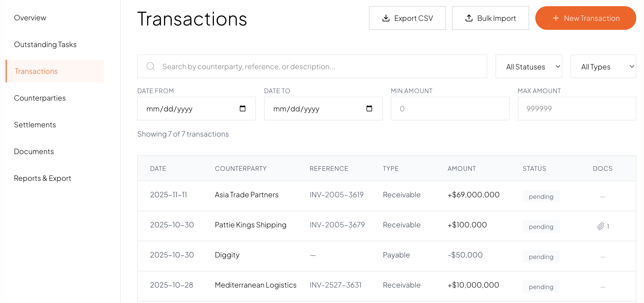
Task: Click the paperclip attachment icon for Pattie Kings Shipping
Action: pyautogui.click(x=601, y=226)
